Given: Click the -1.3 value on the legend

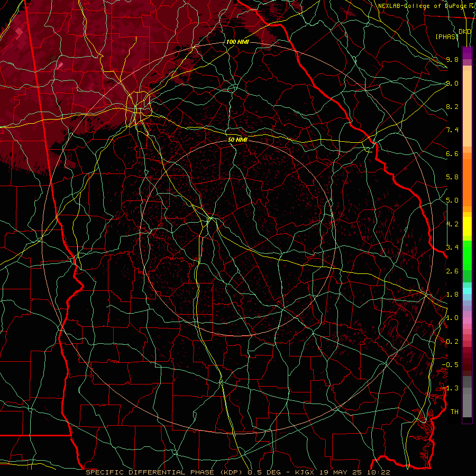Looking at the screenshot, I should 450,388.
